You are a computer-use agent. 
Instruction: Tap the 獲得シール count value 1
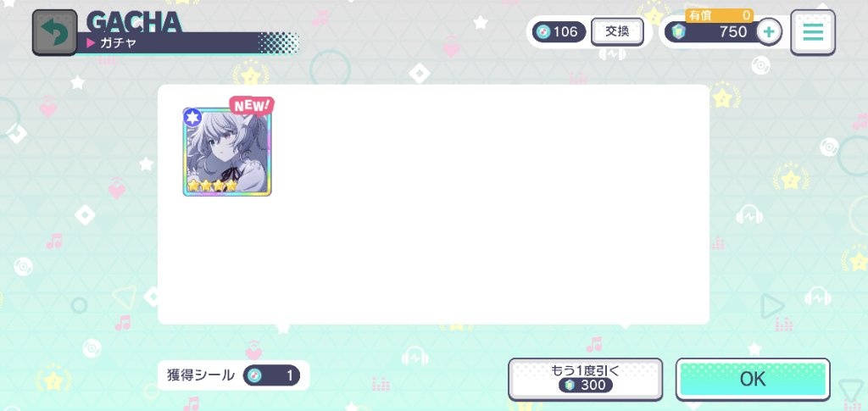[290, 376]
